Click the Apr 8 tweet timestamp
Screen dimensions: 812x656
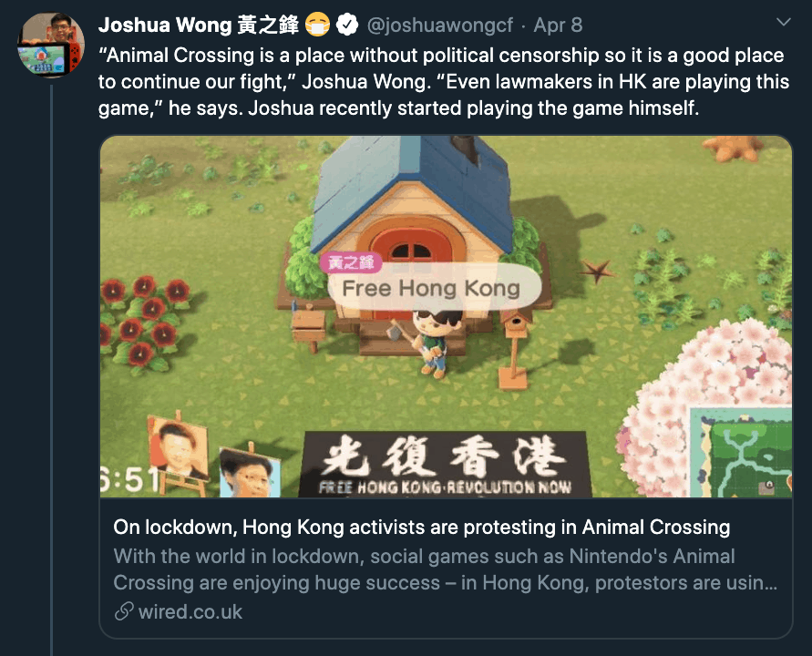558,25
